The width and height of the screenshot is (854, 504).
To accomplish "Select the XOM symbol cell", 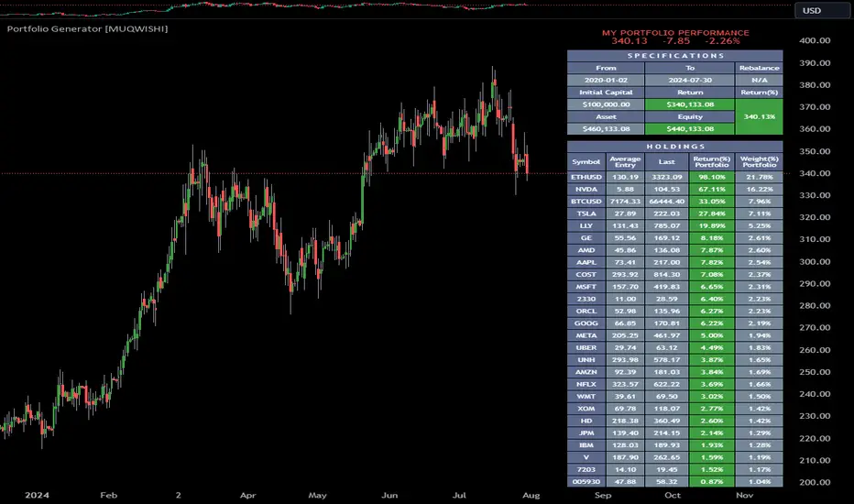I will pyautogui.click(x=586, y=409).
